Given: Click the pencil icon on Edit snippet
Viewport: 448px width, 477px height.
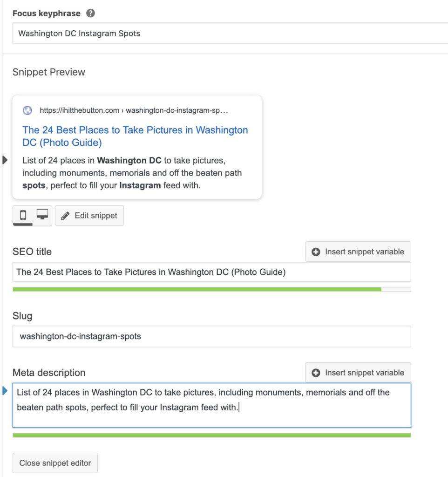Looking at the screenshot, I should [x=66, y=216].
